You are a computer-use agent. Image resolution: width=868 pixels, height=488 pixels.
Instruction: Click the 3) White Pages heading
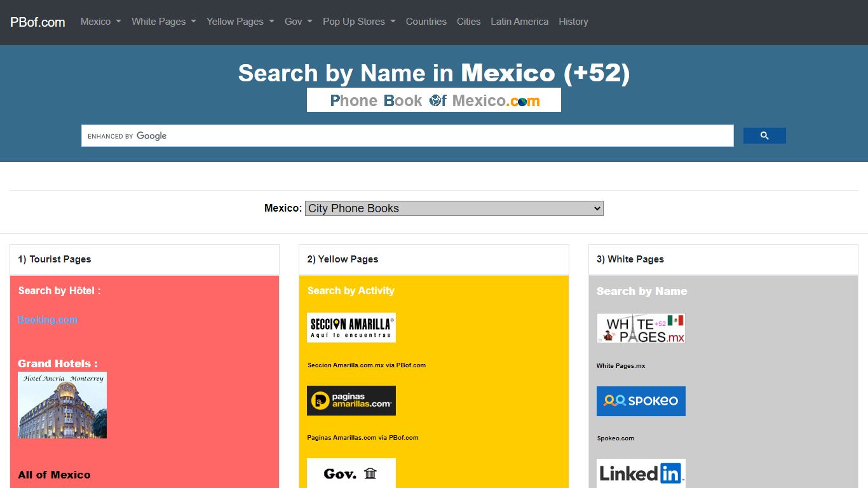(630, 259)
